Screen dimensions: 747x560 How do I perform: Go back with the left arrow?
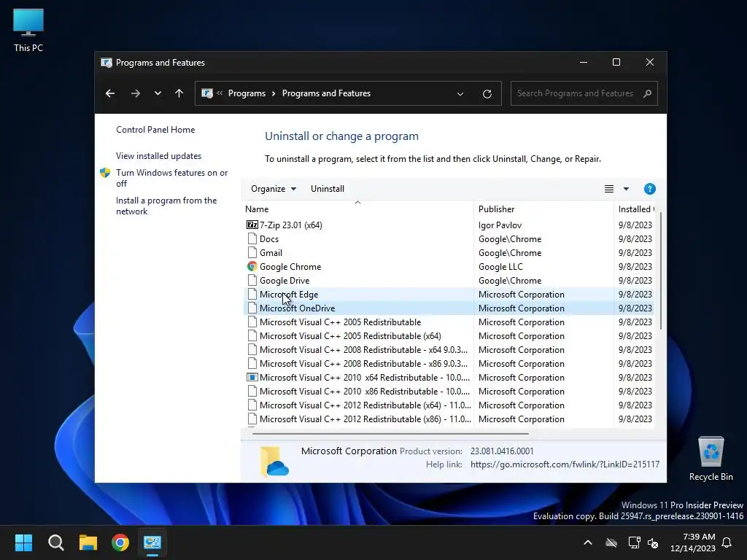coord(110,93)
